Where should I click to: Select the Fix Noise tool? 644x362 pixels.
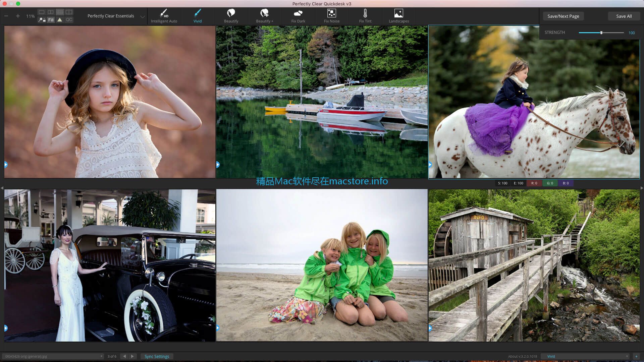tap(332, 15)
